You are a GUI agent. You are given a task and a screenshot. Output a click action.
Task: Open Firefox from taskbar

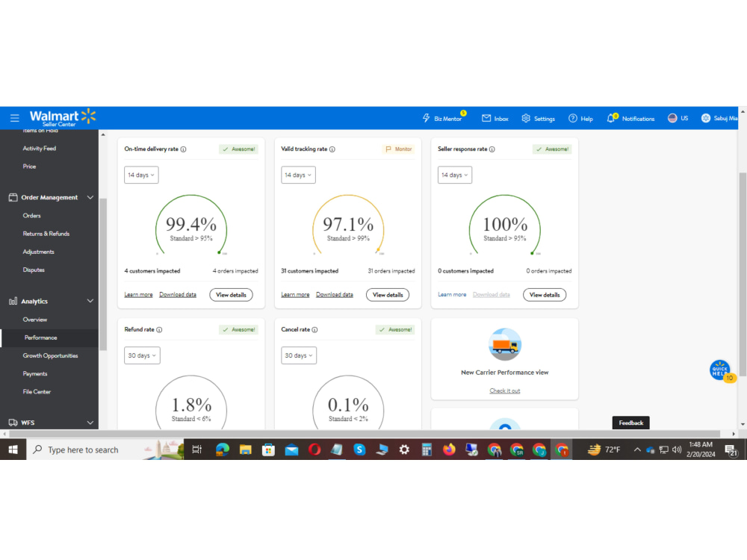(x=449, y=449)
